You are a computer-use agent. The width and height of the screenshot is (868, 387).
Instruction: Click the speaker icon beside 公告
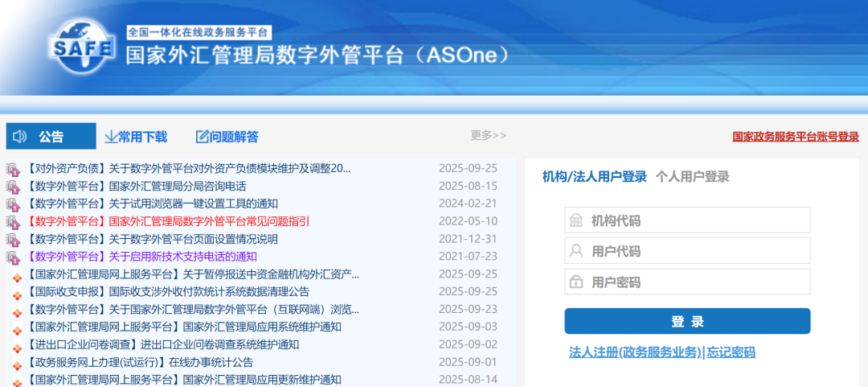point(19,137)
